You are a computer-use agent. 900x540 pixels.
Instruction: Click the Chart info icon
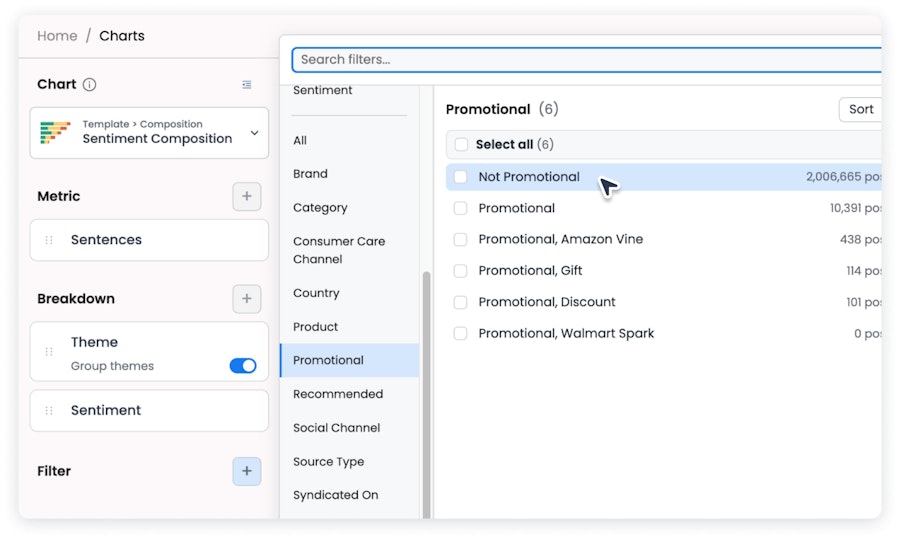90,85
